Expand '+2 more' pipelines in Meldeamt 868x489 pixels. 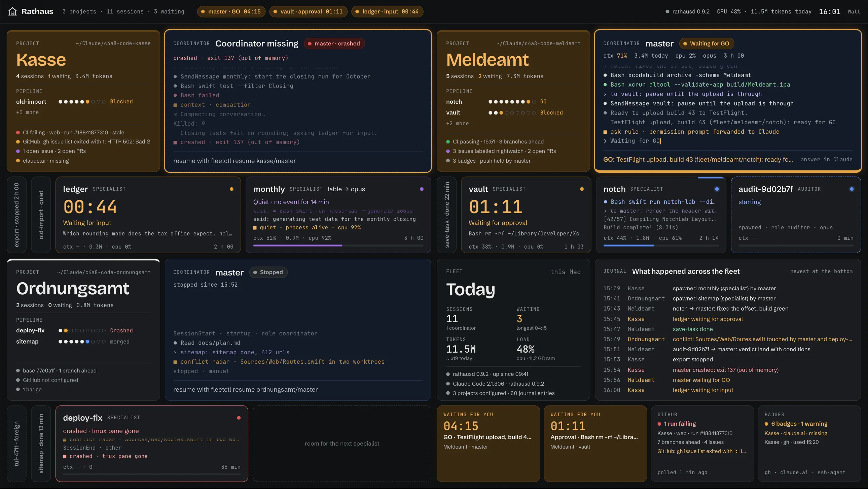tap(457, 124)
